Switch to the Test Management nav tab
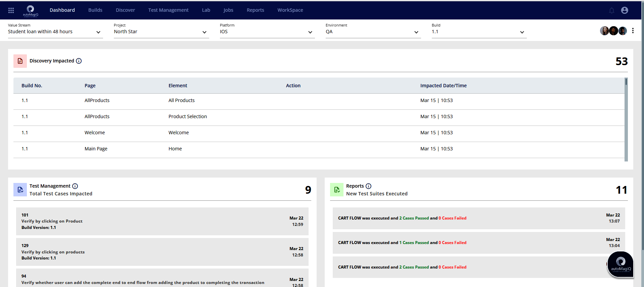Image resolution: width=644 pixels, height=287 pixels. (168, 10)
